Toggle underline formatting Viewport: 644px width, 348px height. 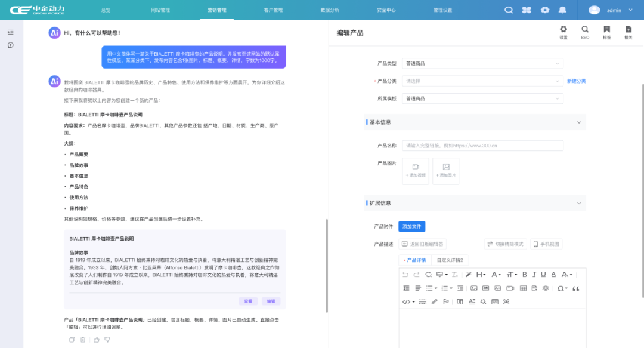pyautogui.click(x=543, y=275)
